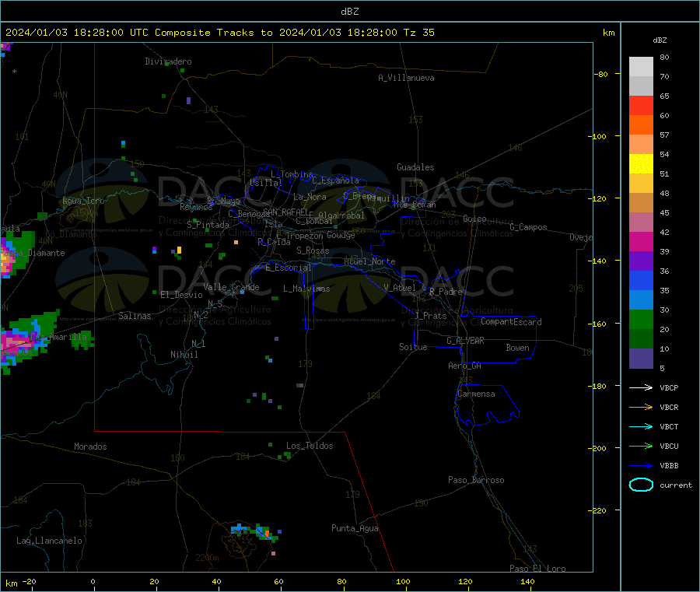Click the El_Desvio location label

[181, 295]
